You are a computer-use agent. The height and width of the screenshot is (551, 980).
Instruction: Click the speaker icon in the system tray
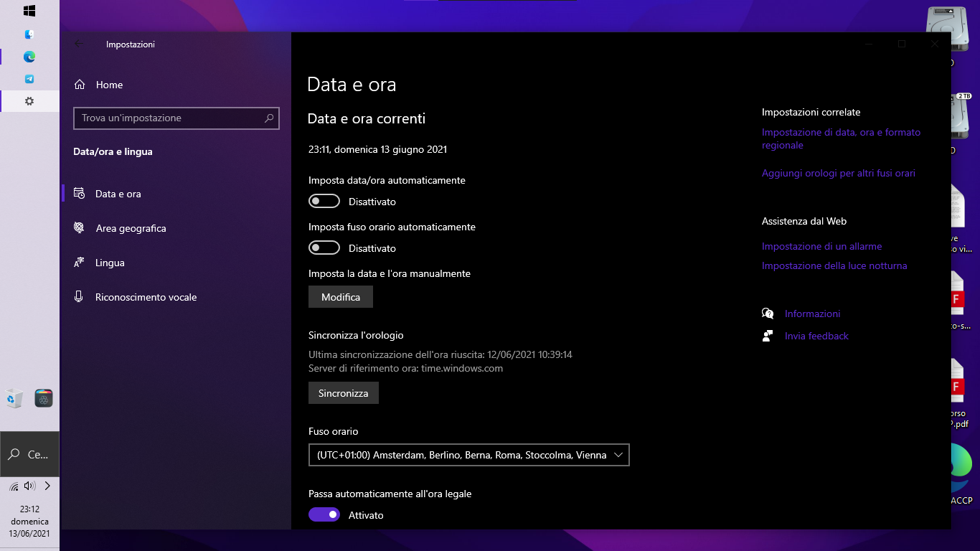pyautogui.click(x=29, y=486)
